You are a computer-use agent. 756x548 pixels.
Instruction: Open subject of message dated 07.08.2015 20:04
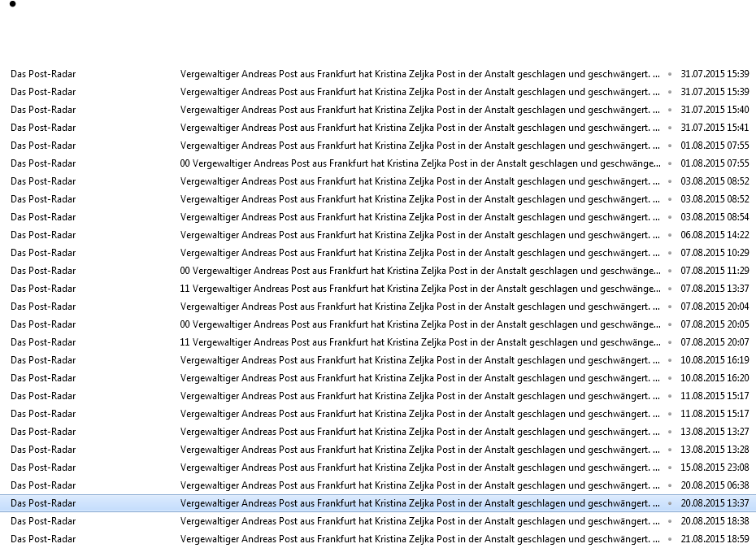pyautogui.click(x=420, y=307)
